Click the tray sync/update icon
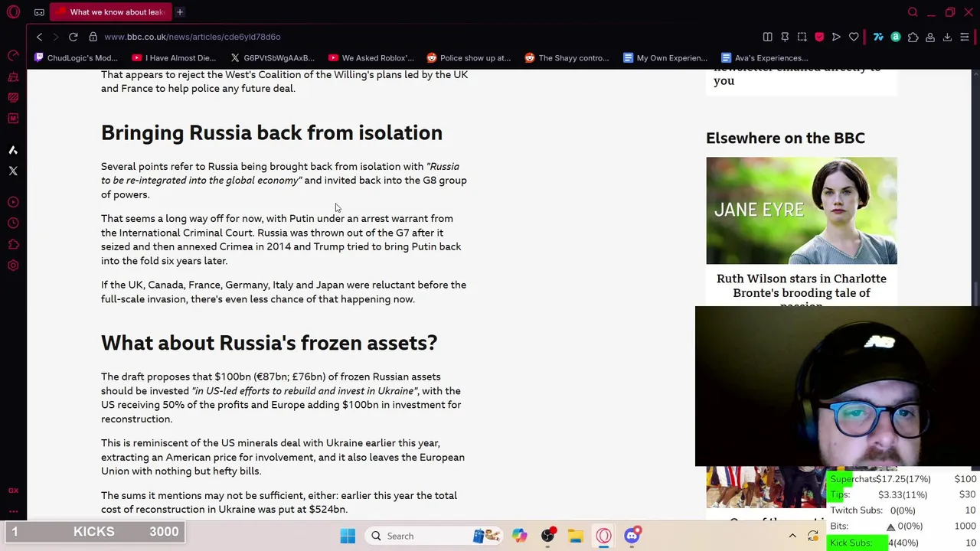 (813, 536)
